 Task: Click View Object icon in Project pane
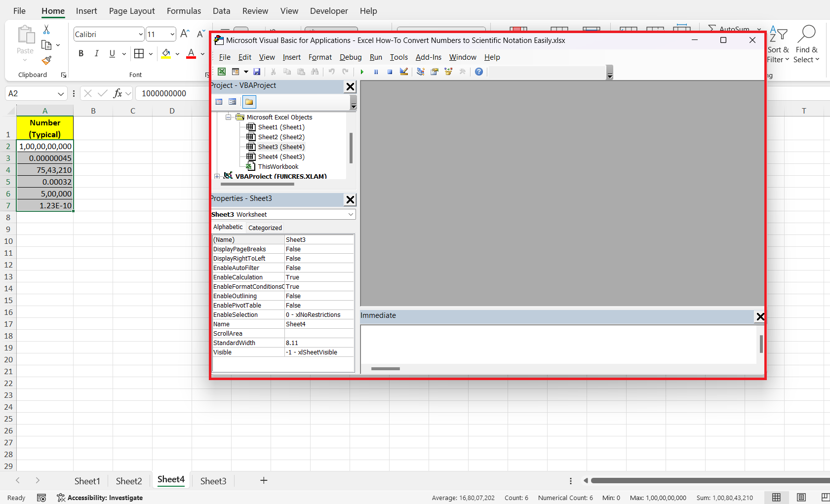[x=233, y=102]
